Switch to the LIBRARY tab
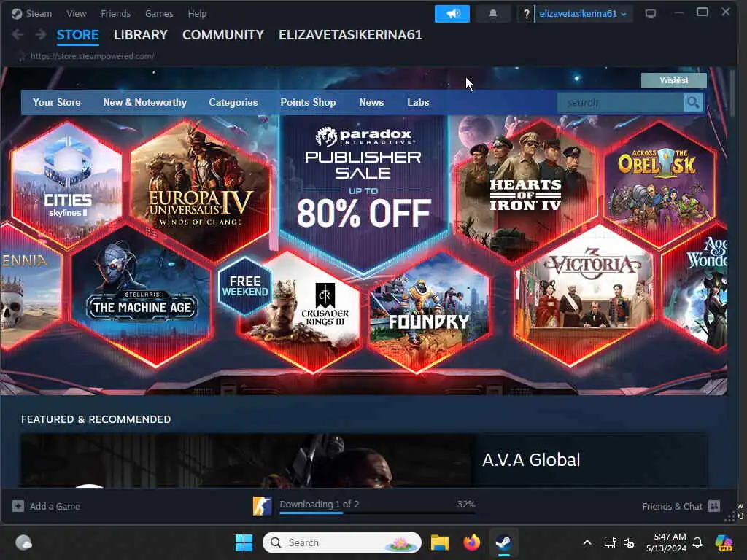747x560 pixels. [141, 35]
